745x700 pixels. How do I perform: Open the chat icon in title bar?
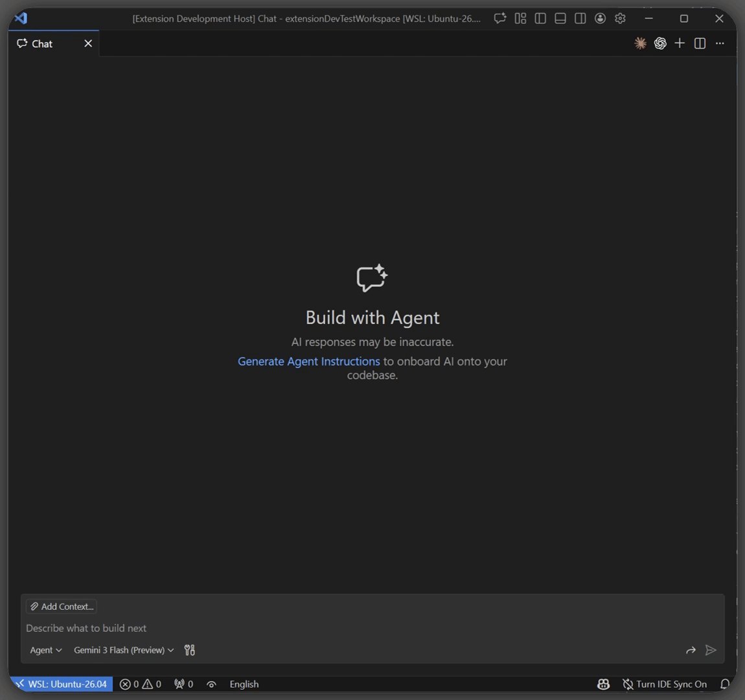[500, 19]
